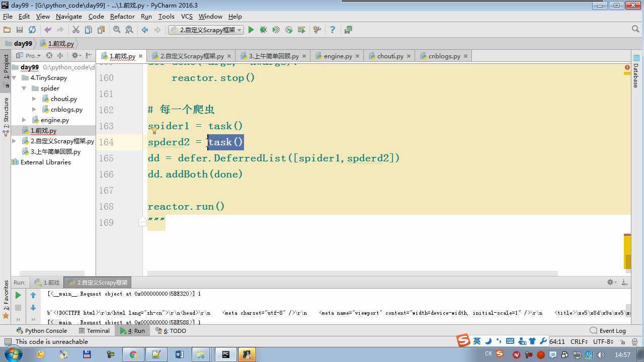Switch to 1.前戏 tab in Run panel

click(x=47, y=283)
